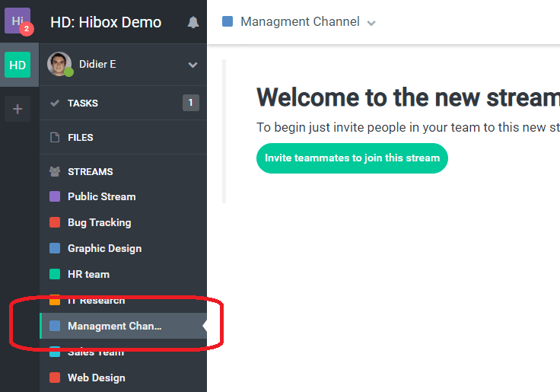Switch to the Bug Tracking stream
560x392 pixels.
point(99,222)
